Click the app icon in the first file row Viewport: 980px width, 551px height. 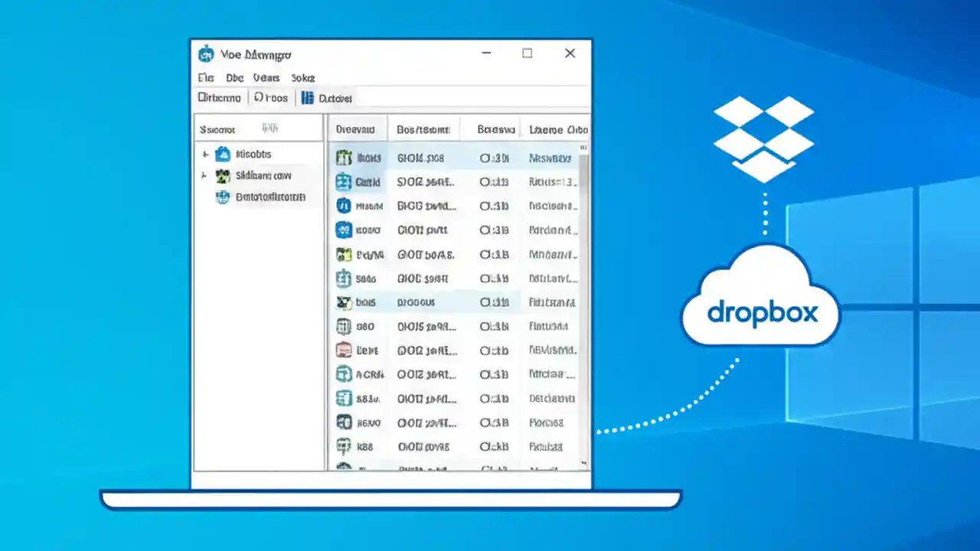(x=345, y=158)
